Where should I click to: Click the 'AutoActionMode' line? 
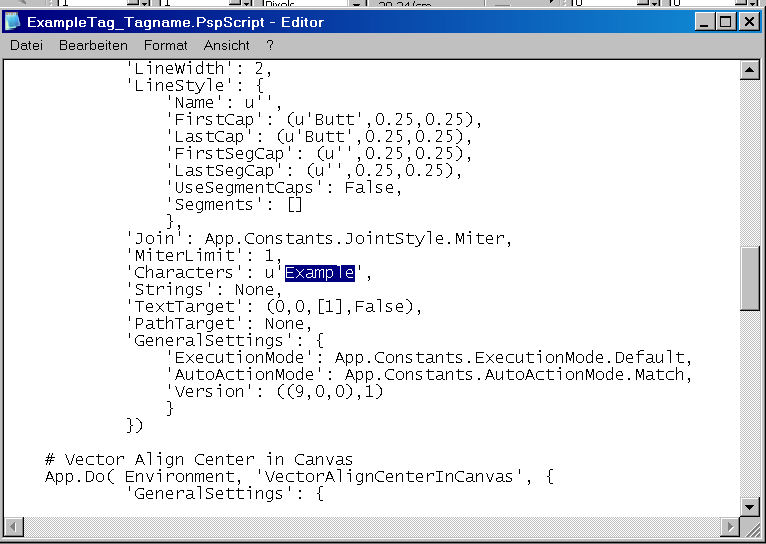pos(429,375)
